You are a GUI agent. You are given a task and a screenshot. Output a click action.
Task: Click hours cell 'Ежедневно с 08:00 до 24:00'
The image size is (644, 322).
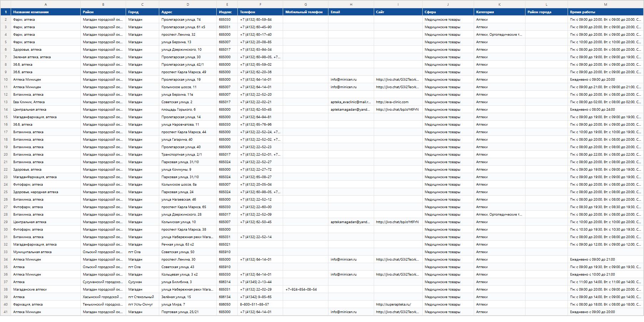(605, 110)
